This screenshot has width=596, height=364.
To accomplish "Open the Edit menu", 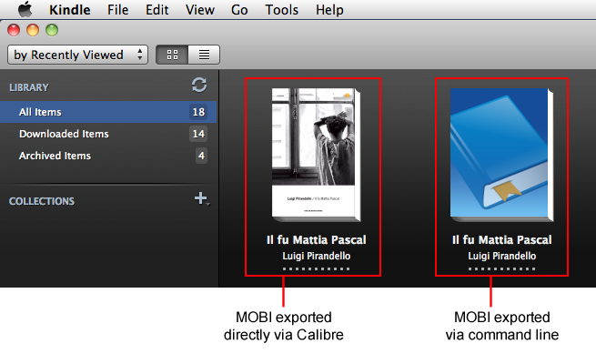I will [157, 10].
